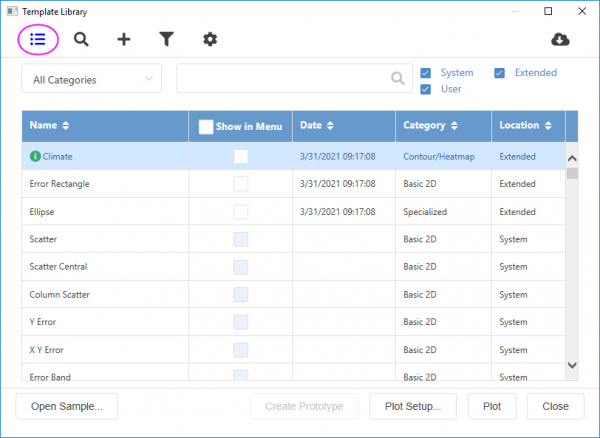Uncheck the Extended checkbox

(499, 73)
